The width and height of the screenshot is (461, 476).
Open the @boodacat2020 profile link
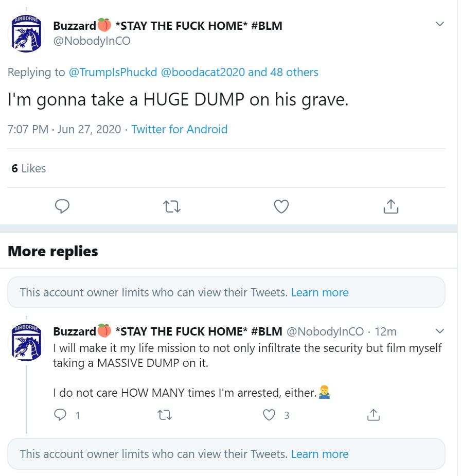203,72
